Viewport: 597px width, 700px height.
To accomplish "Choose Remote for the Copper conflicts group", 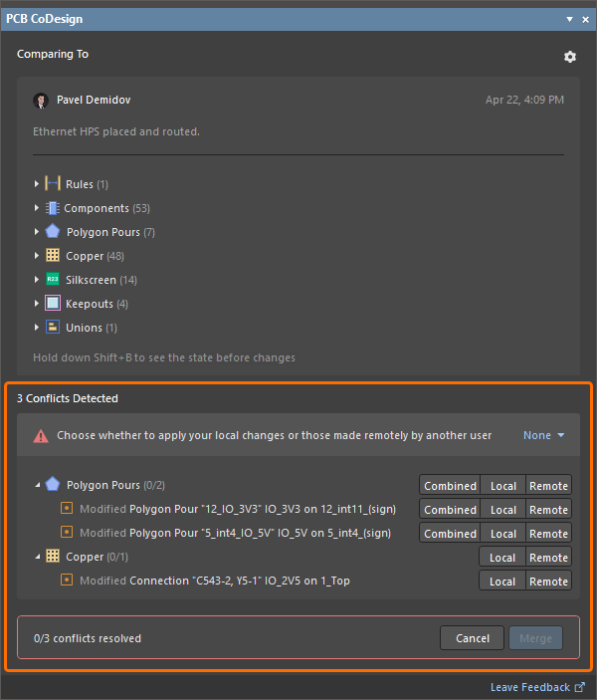I will coord(548,558).
